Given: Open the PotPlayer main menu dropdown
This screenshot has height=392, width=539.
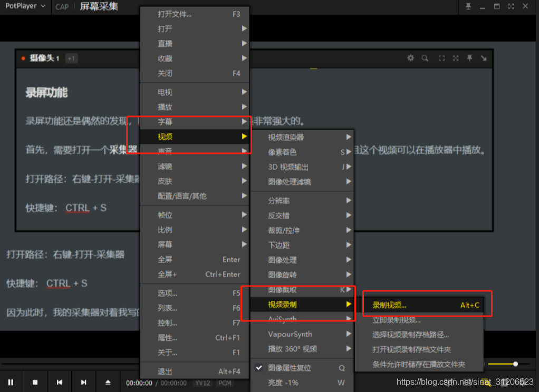Looking at the screenshot, I should pos(25,6).
